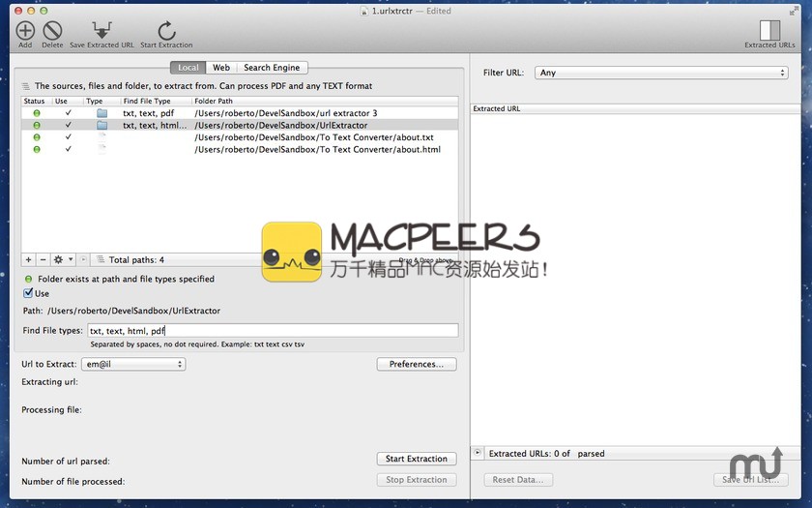
Task: Click the Delete toolbar icon
Action: (52, 31)
